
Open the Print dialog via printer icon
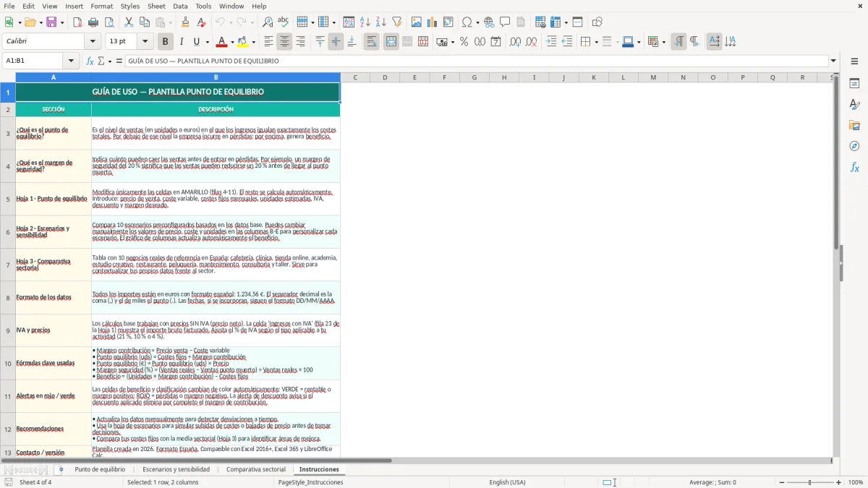[x=93, y=22]
